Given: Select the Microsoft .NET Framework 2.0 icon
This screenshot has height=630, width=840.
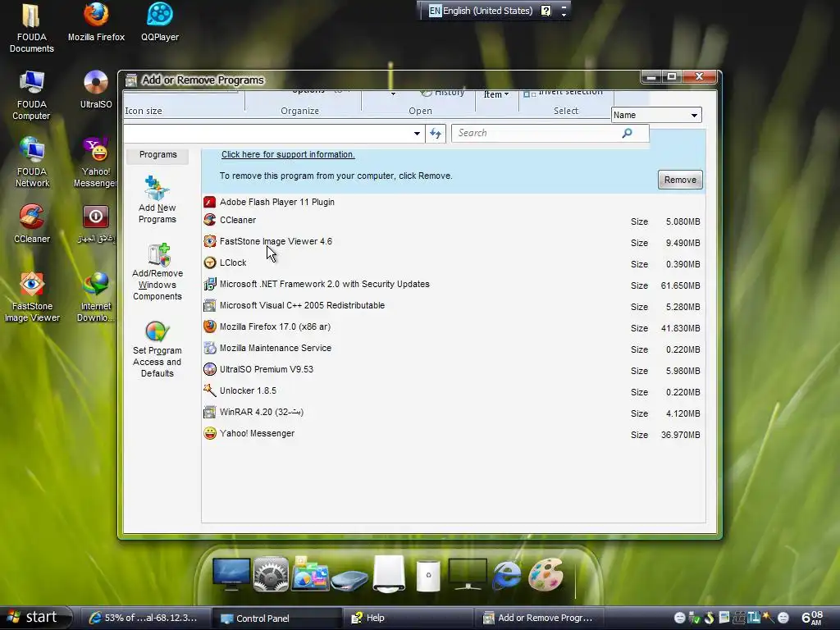Looking at the screenshot, I should click(209, 285).
